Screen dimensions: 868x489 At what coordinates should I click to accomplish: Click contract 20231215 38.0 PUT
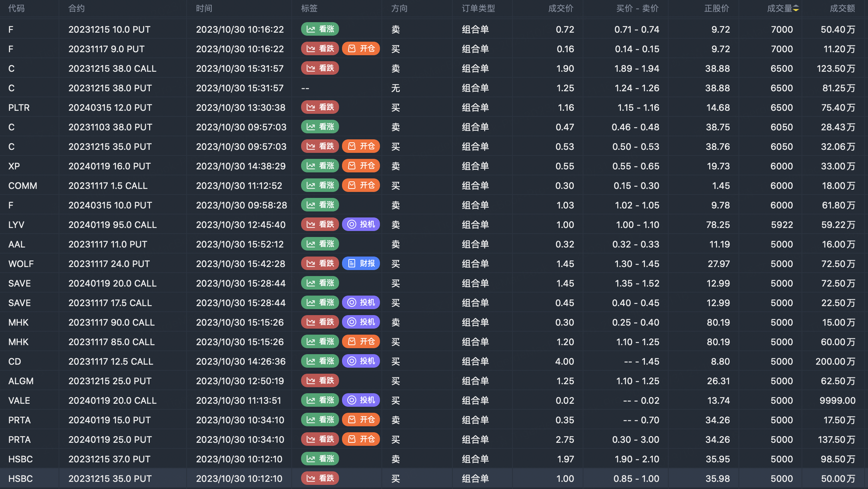[x=110, y=88]
